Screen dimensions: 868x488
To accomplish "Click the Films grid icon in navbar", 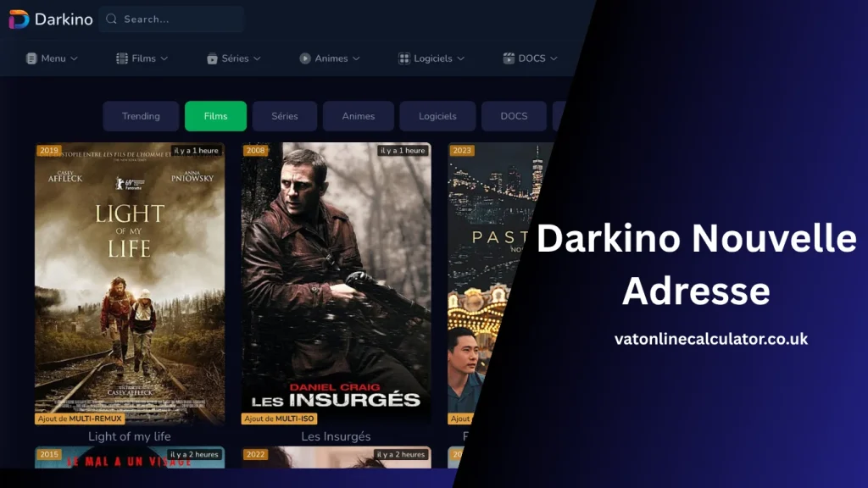I will [122, 58].
